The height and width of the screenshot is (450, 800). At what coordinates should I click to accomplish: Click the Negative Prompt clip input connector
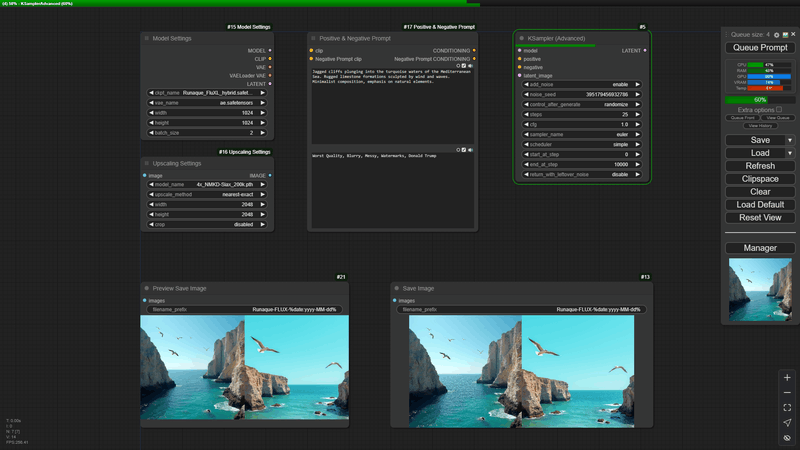click(x=311, y=59)
